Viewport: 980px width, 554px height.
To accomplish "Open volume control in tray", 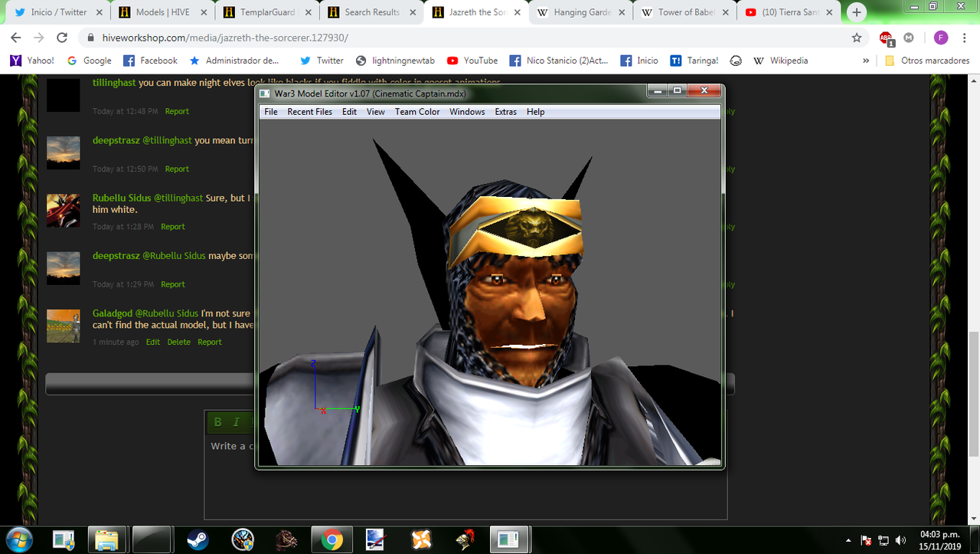I will [x=900, y=540].
